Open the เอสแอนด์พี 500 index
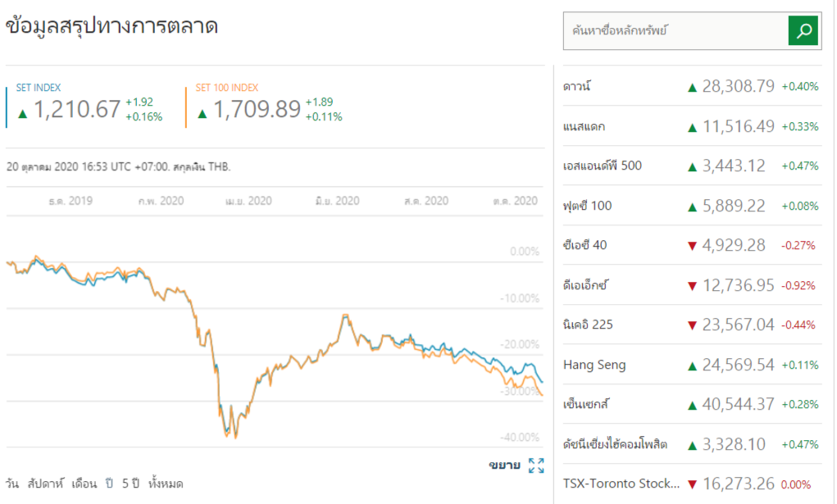 [603, 166]
